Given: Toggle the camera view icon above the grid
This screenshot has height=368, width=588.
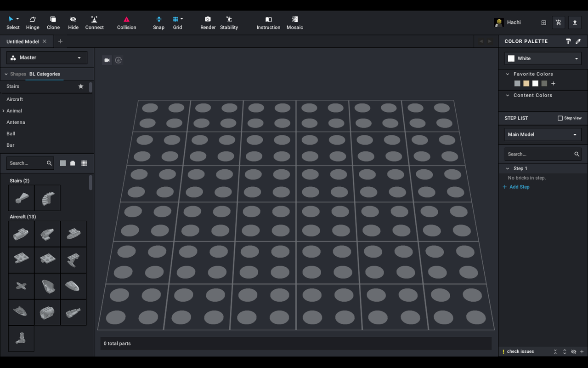Looking at the screenshot, I should click(x=107, y=60).
